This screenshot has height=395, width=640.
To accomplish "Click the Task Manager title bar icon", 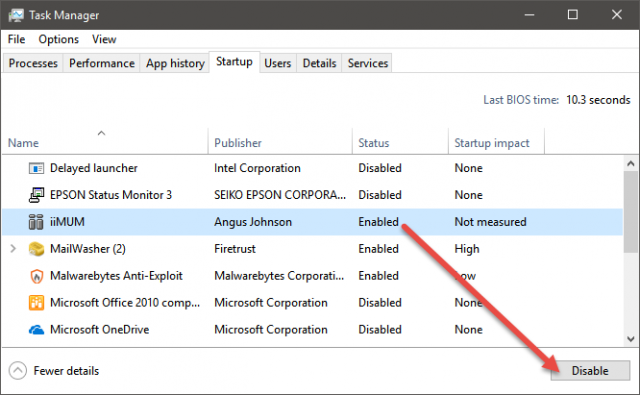I will 16,16.
